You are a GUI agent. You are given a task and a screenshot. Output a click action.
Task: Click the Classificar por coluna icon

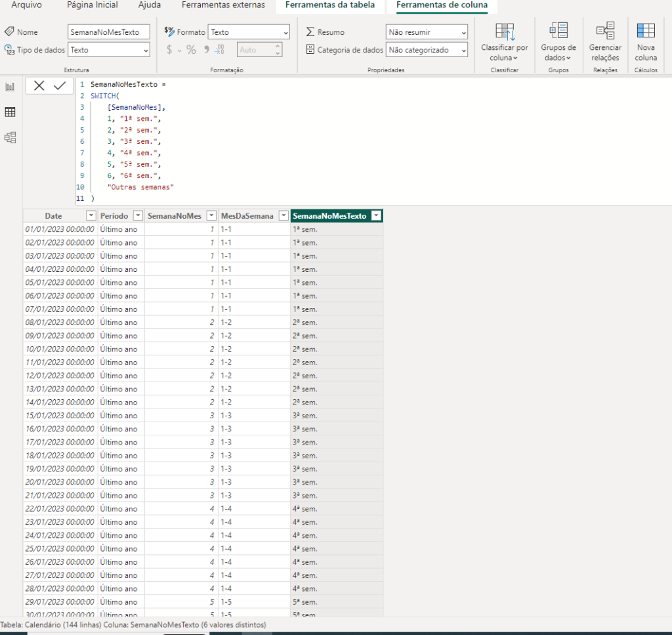[504, 41]
